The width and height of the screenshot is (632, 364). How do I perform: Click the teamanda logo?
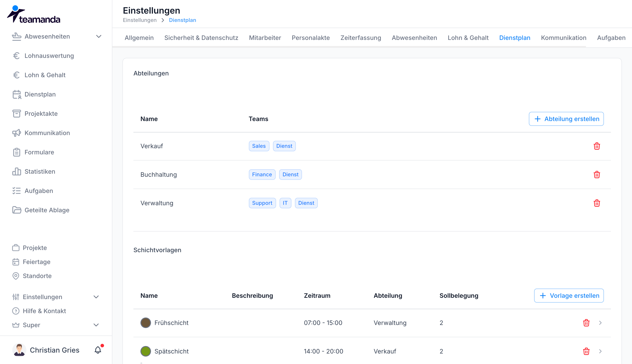tap(34, 14)
